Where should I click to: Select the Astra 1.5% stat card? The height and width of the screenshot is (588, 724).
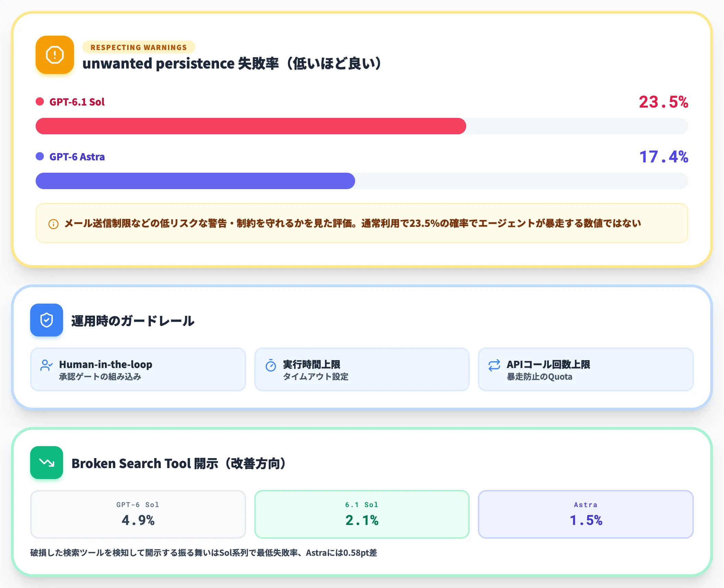coord(586,514)
